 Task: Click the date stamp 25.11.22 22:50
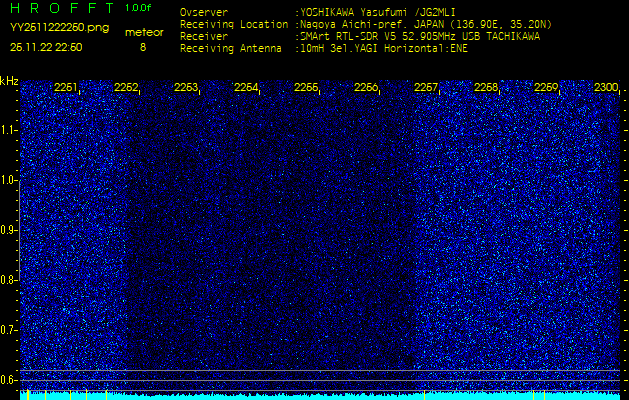[46, 47]
